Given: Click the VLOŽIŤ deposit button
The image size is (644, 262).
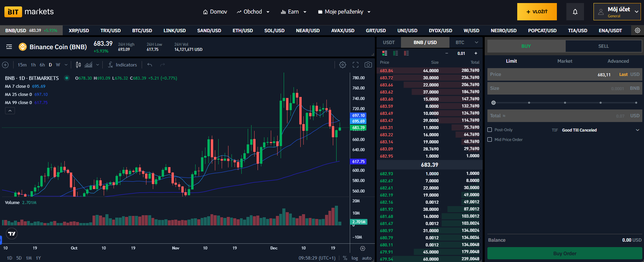Looking at the screenshot, I should 537,12.
